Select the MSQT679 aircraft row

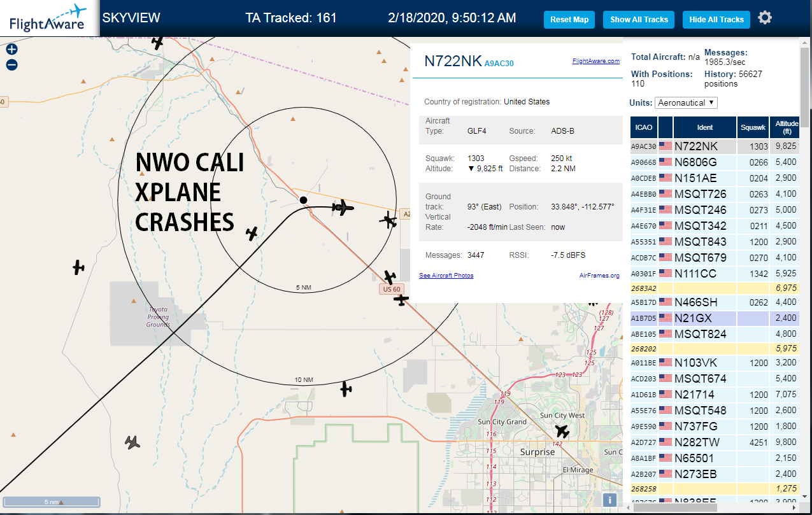click(x=715, y=258)
